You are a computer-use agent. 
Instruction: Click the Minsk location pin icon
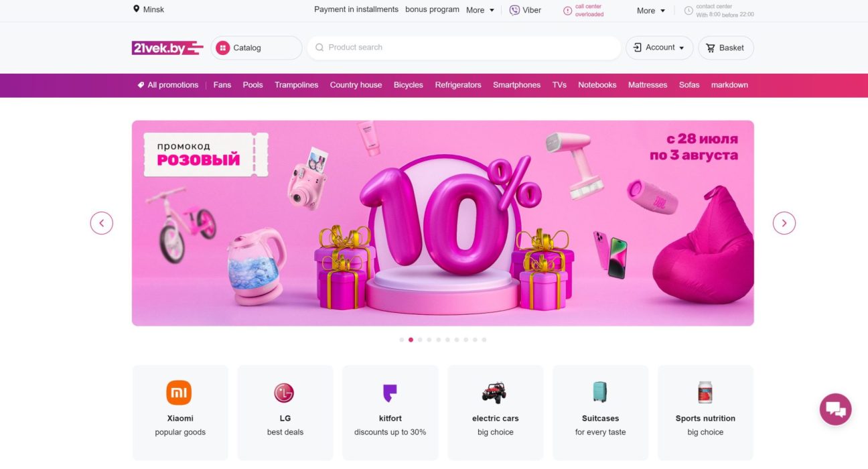(137, 9)
